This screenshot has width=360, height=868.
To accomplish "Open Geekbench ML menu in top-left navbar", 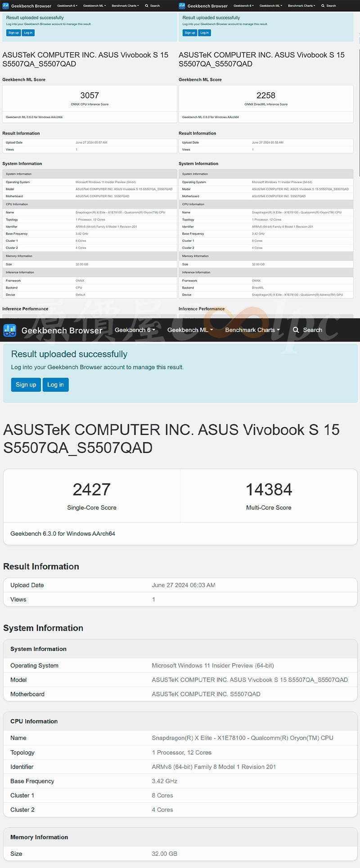I will coord(94,6).
